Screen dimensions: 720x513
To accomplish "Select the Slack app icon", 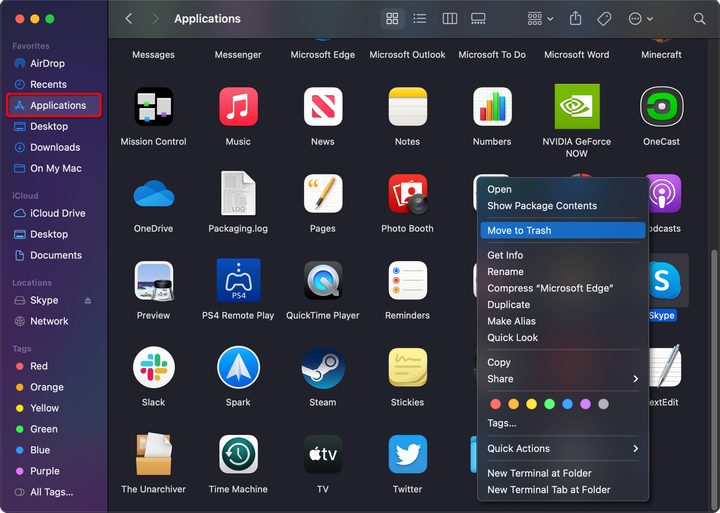I will click(x=153, y=367).
